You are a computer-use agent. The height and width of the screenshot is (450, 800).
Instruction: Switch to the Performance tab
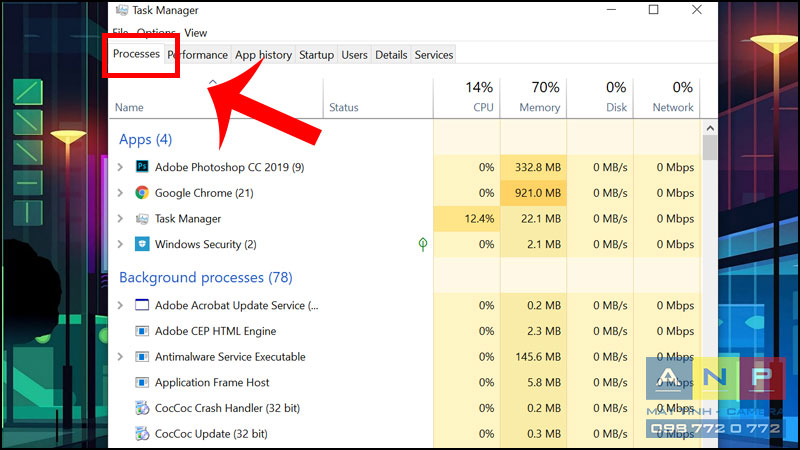click(x=197, y=55)
